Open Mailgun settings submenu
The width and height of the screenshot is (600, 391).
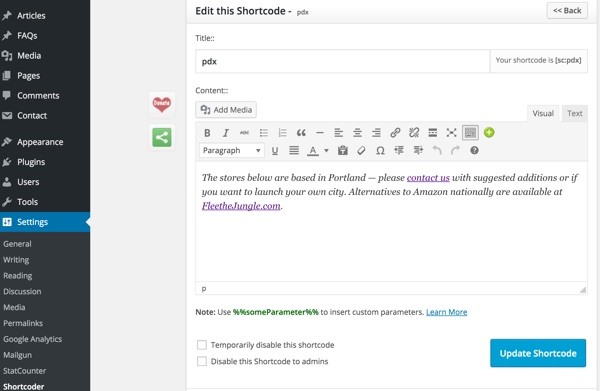point(18,355)
